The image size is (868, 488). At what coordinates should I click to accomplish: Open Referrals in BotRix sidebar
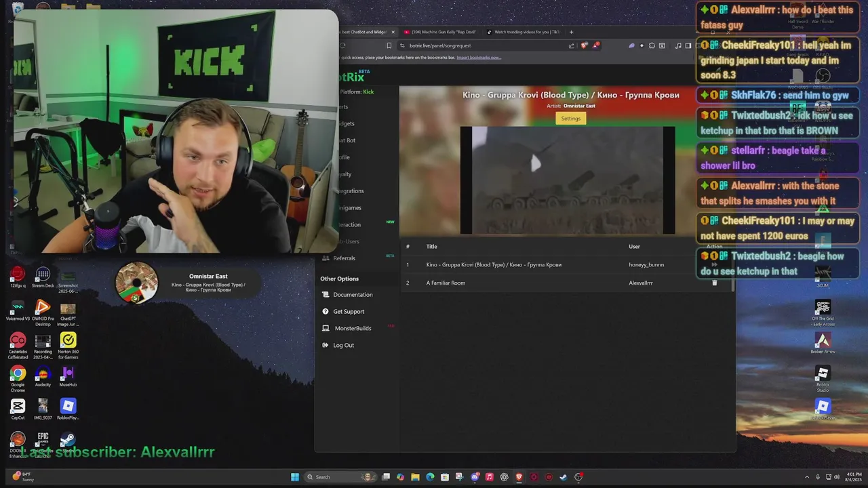pos(344,258)
